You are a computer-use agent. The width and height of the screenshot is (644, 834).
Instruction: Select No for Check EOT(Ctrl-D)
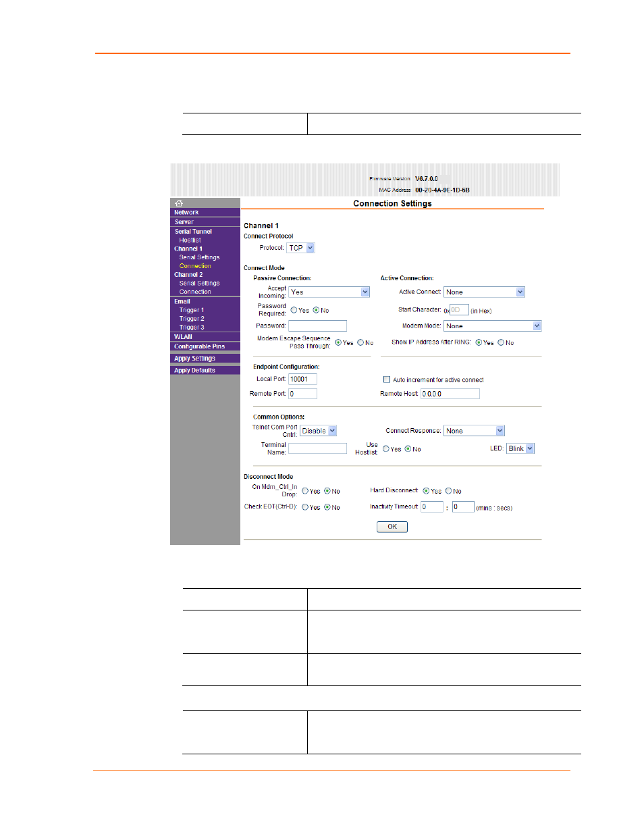(327, 507)
